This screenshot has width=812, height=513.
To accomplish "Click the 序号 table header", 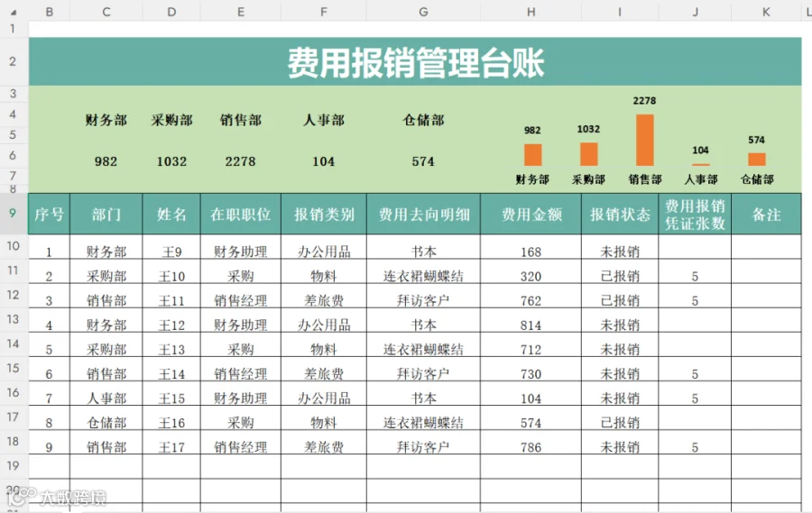I will (x=50, y=214).
